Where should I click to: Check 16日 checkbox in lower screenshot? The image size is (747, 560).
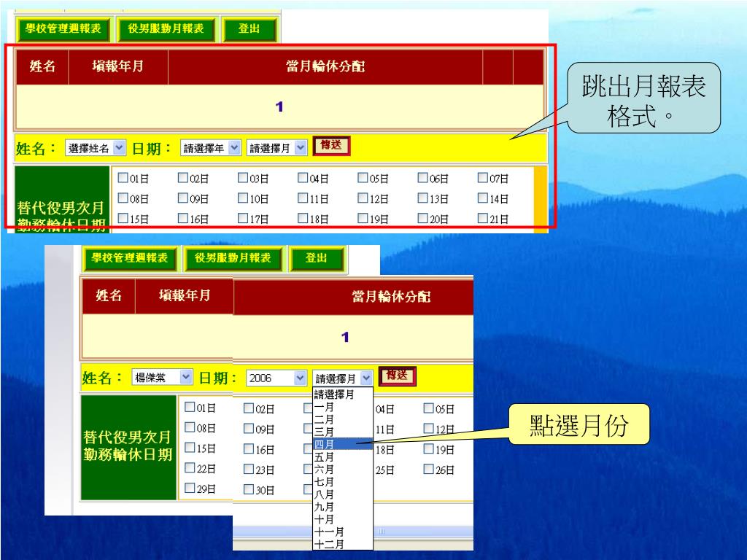(249, 448)
